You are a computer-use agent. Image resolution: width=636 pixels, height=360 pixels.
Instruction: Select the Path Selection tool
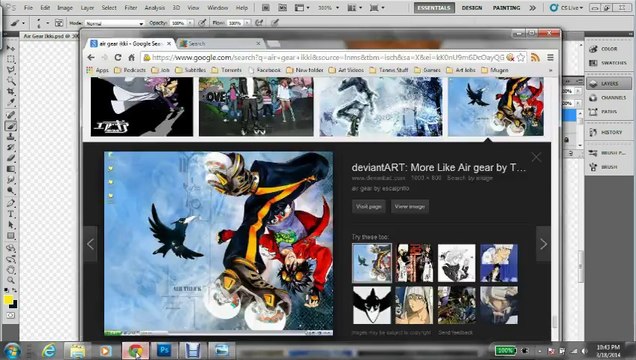(11, 225)
